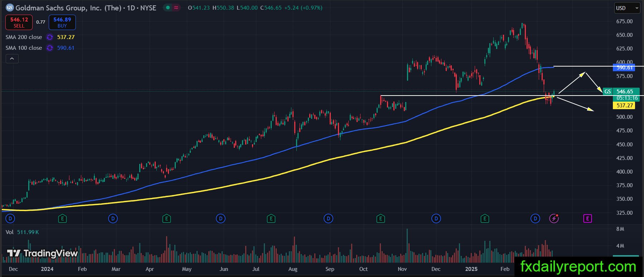Click the Jul label on the time axis
This screenshot has height=277, width=644.
pos(256,269)
